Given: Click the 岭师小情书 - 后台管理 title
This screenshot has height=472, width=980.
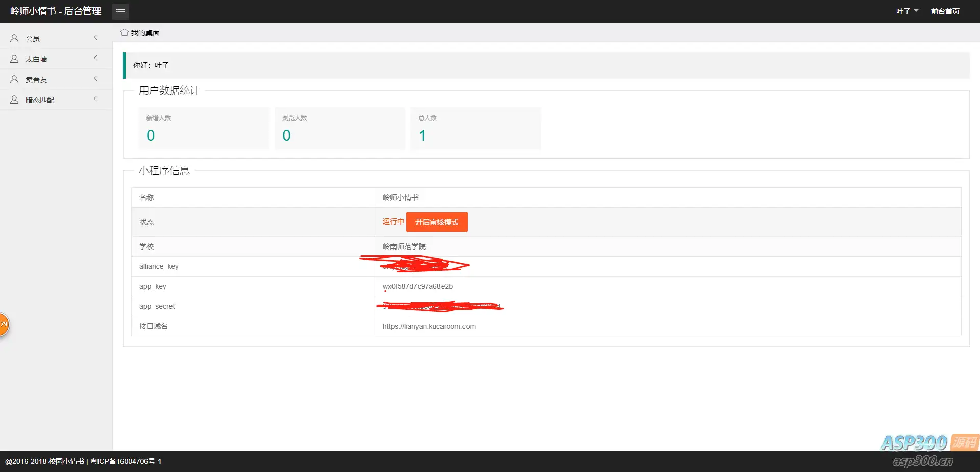Looking at the screenshot, I should [x=56, y=11].
